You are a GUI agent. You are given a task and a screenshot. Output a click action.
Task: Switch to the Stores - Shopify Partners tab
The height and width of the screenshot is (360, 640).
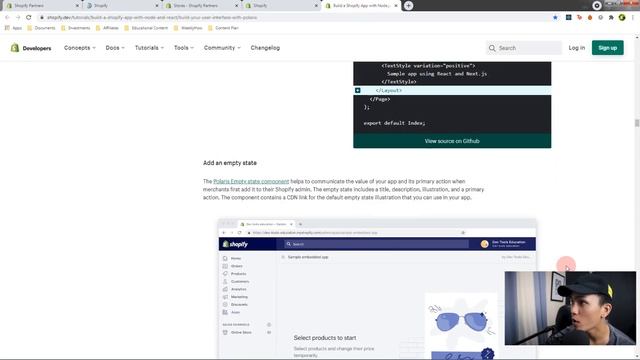click(x=202, y=6)
